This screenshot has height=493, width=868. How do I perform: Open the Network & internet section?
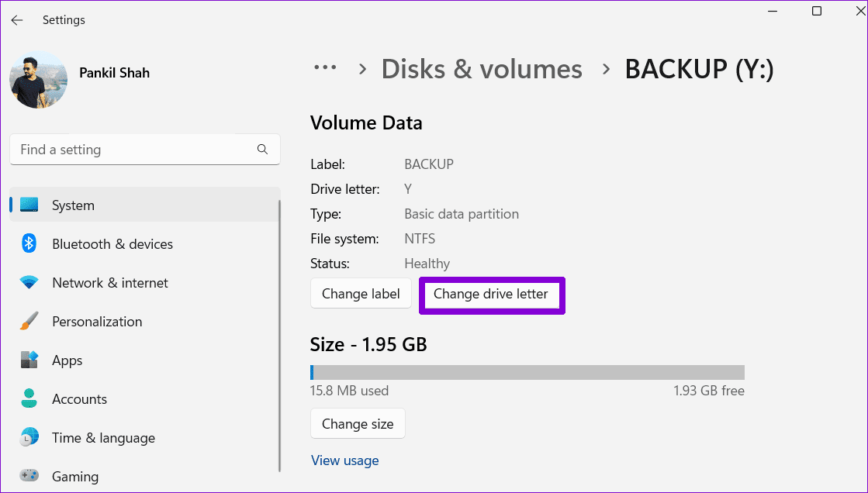(110, 283)
